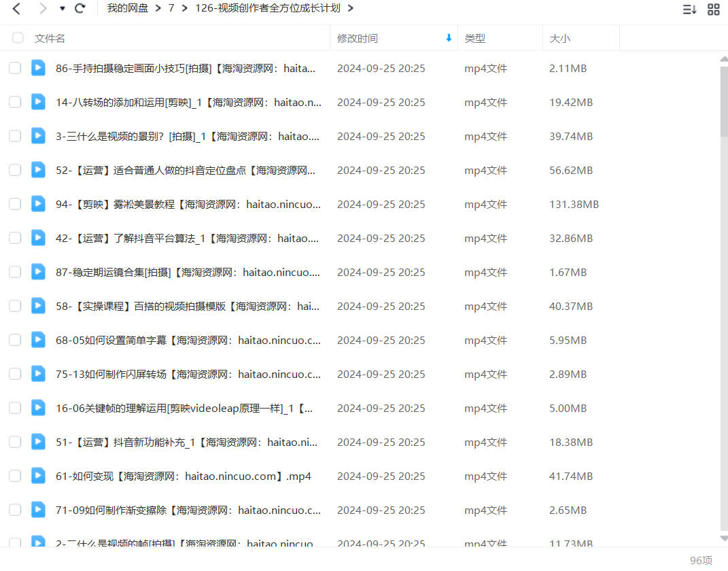The width and height of the screenshot is (728, 571).
Task: Click the 96项 item count in status bar
Action: tap(701, 560)
